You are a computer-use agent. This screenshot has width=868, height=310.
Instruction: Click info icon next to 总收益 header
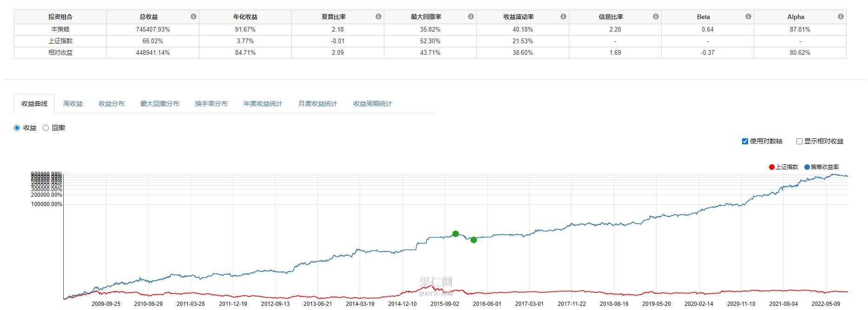coord(193,17)
